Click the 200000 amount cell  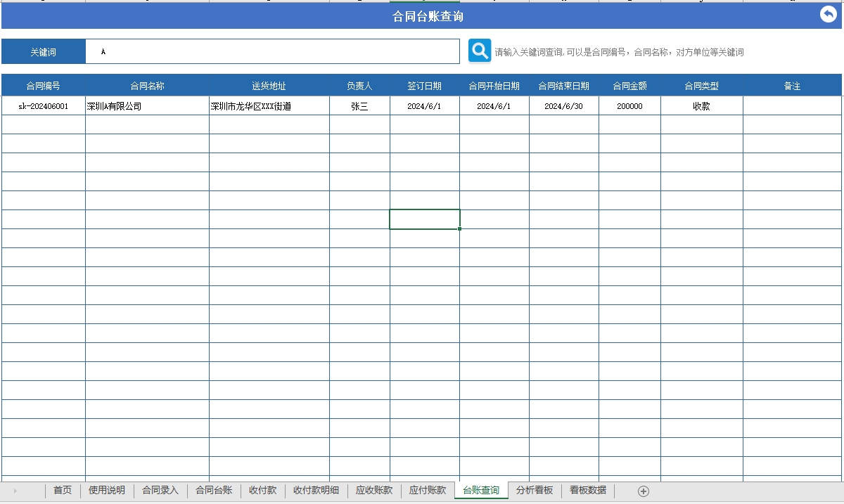[629, 106]
